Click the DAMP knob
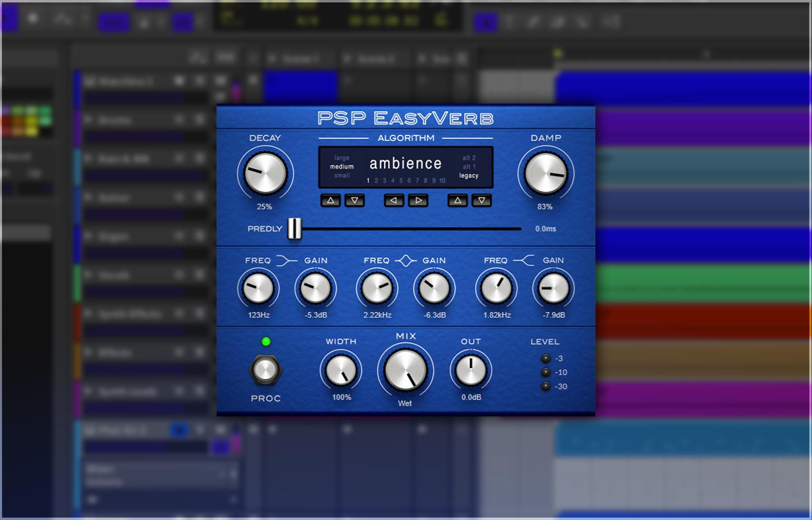Viewport: 812px width, 520px height. click(546, 173)
